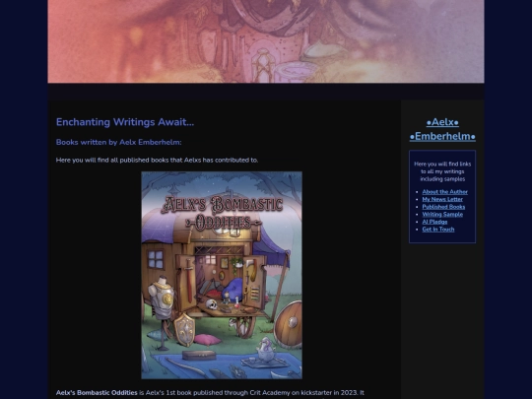Open the Published Books link
This screenshot has height=399, width=532.
coord(443,207)
